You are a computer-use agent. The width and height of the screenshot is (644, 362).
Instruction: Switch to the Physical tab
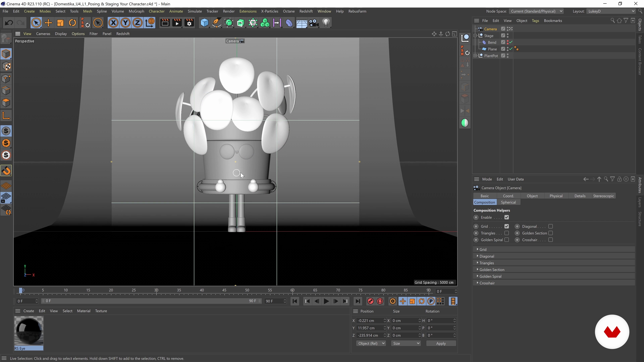point(556,196)
